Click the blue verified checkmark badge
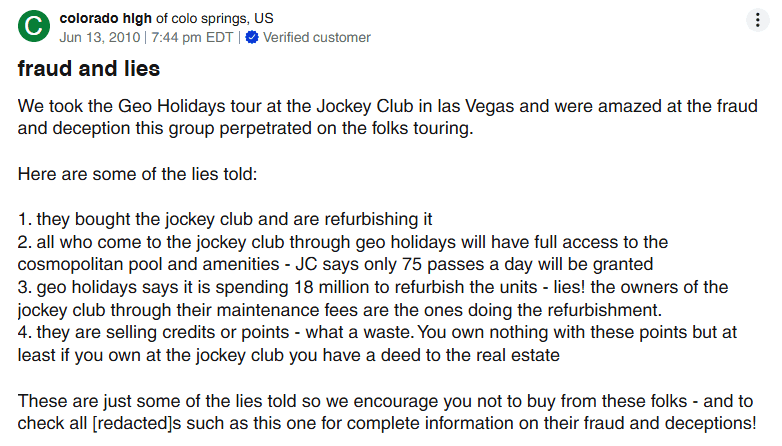The height and width of the screenshot is (446, 782). [252, 38]
